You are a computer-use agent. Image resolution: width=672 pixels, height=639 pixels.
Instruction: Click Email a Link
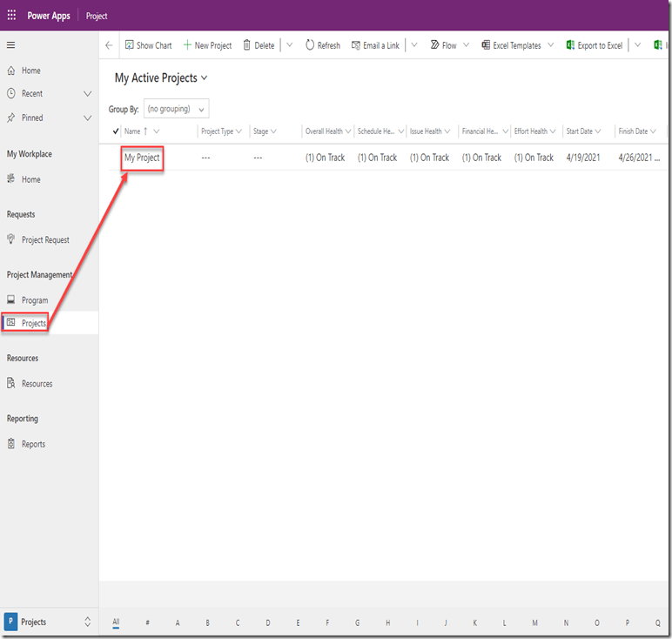click(x=375, y=45)
